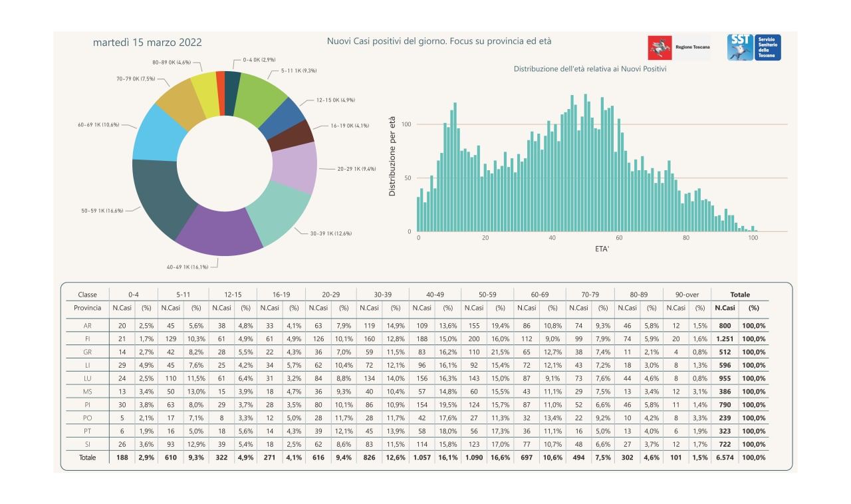Viewport: 851px width, 504px height.
Task: Click the title Nuovi Casi positivi del giorno
Action: pos(439,41)
